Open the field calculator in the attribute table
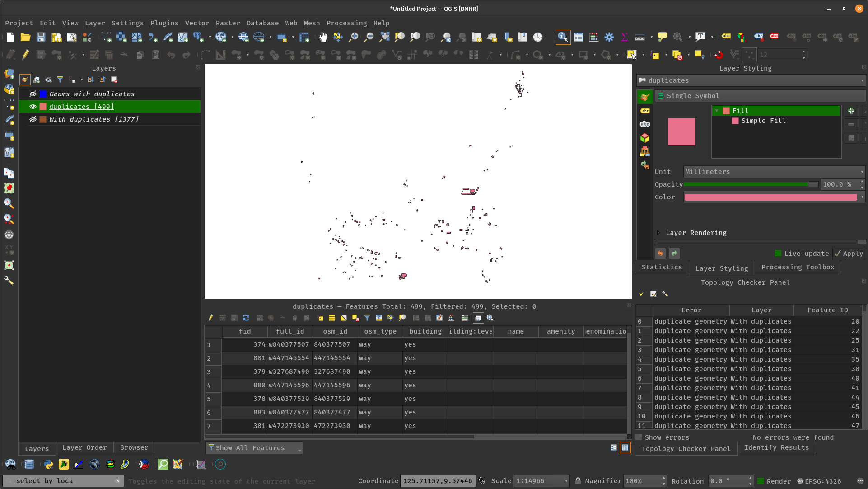 pos(451,318)
